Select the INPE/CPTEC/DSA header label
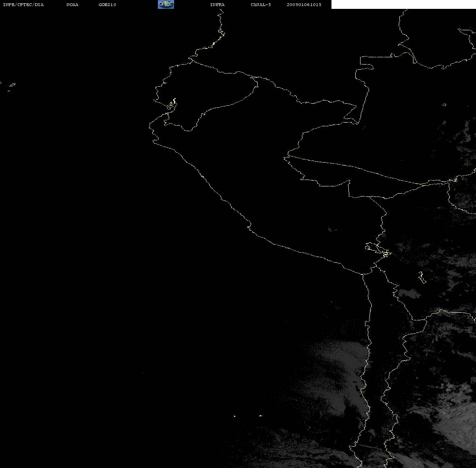476x468 pixels. click(x=23, y=4)
